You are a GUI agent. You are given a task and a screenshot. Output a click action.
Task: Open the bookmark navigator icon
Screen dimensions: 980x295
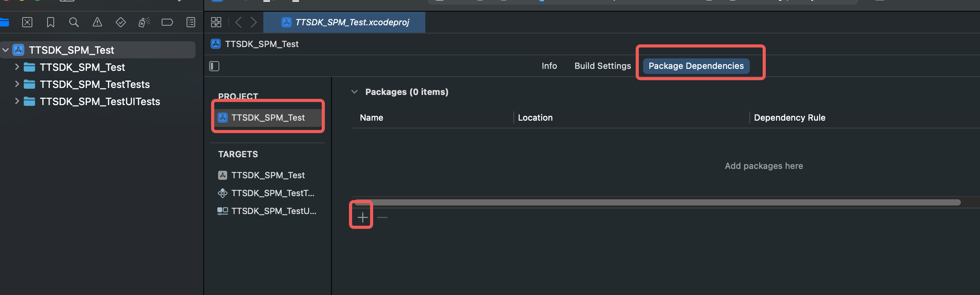(51, 23)
